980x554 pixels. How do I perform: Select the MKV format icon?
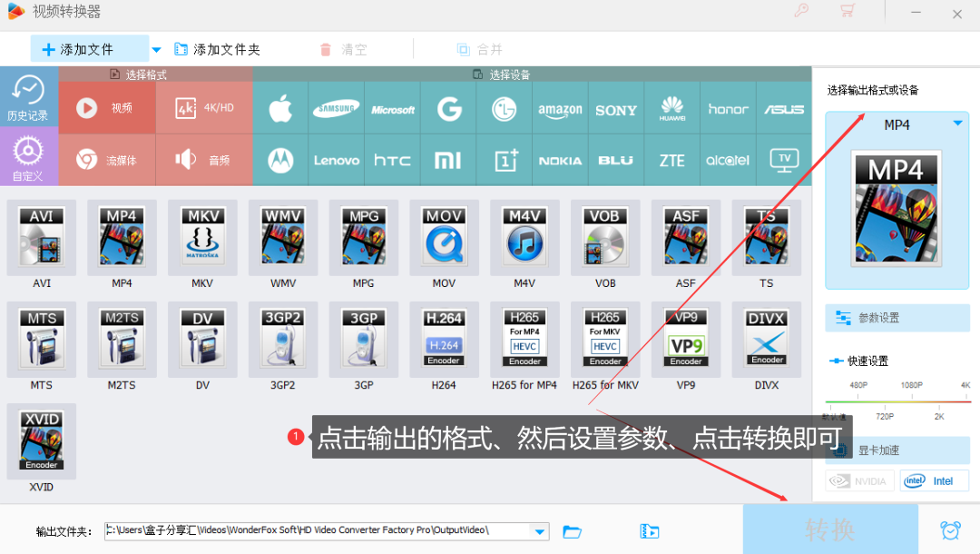tap(202, 238)
